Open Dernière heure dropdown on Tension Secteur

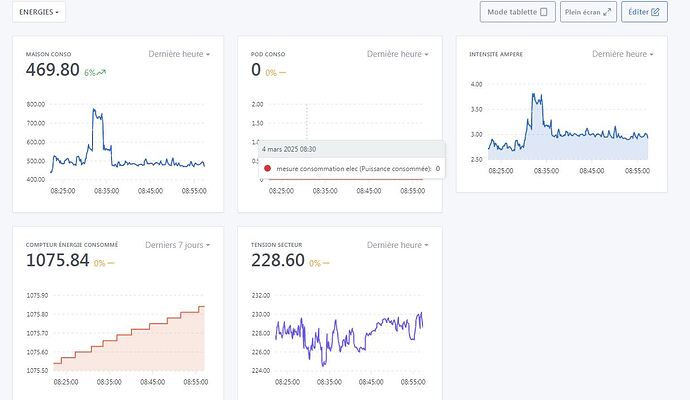pyautogui.click(x=398, y=244)
